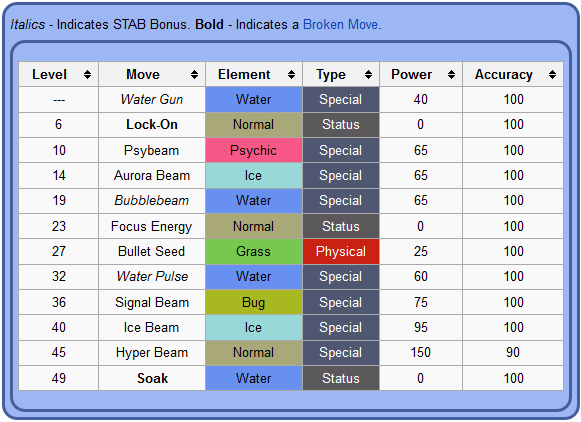Sort table by Level arrows icon
The height and width of the screenshot is (422, 581).
(87, 74)
